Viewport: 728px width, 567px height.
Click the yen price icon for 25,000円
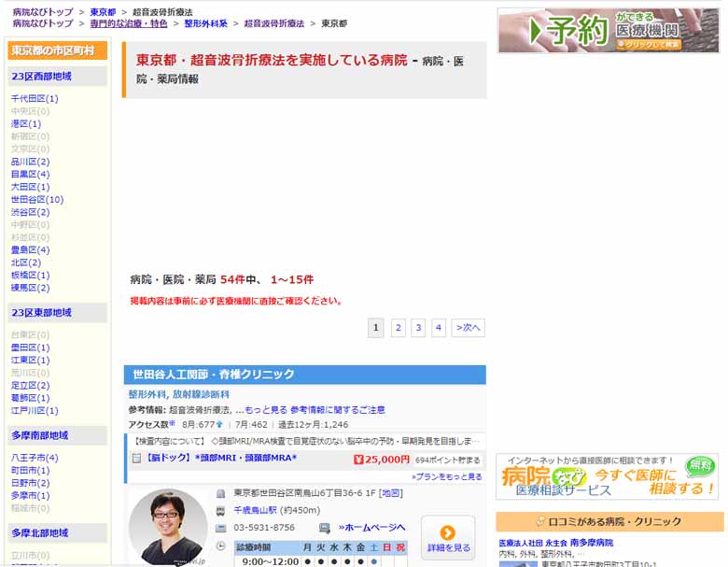click(359, 459)
